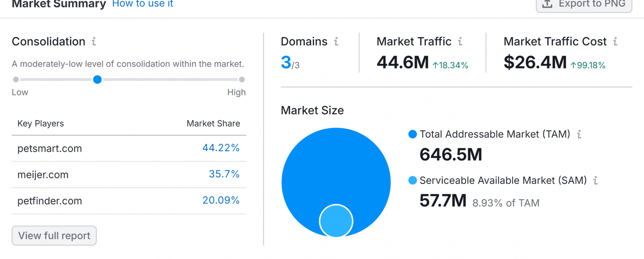Click the Market Traffic Cost info icon
The height and width of the screenshot is (259, 644).
pyautogui.click(x=615, y=42)
